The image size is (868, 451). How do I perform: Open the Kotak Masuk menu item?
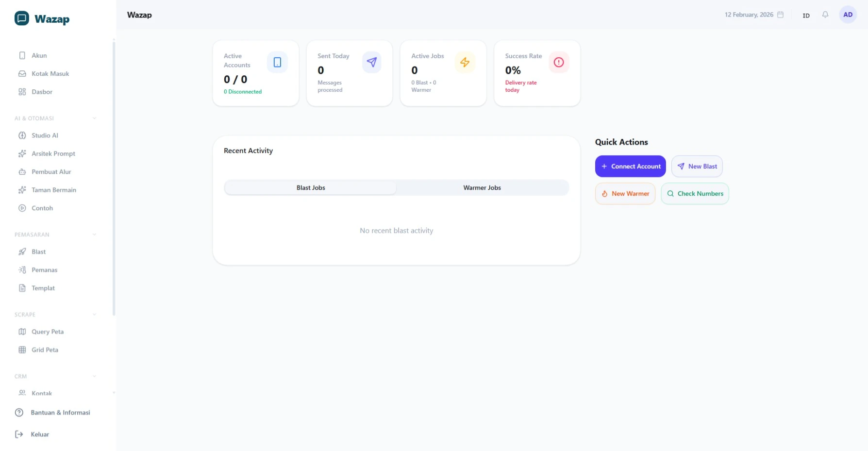point(50,73)
